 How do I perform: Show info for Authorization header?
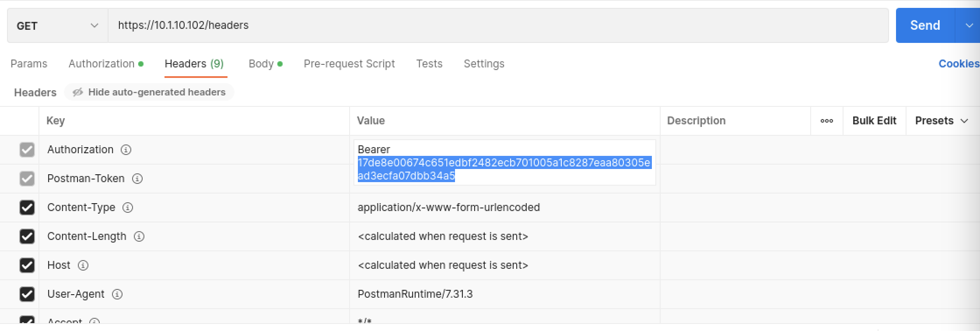pos(126,150)
